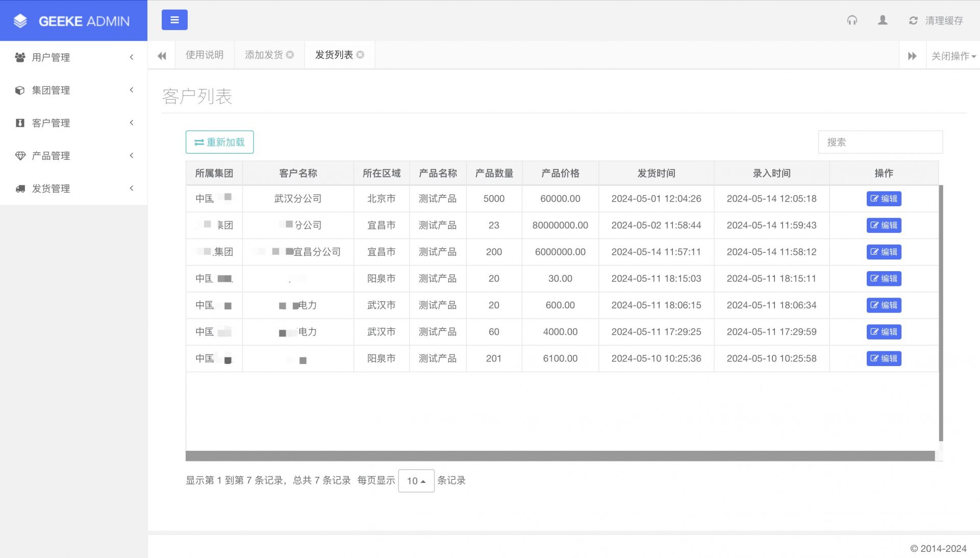Edit the 武汉分公司 row

[x=884, y=199]
